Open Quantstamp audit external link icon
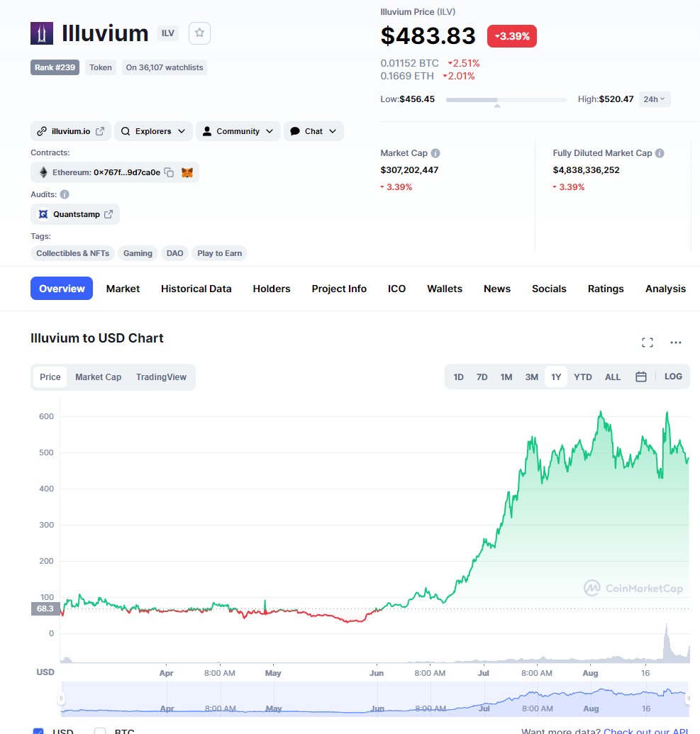 coord(109,214)
